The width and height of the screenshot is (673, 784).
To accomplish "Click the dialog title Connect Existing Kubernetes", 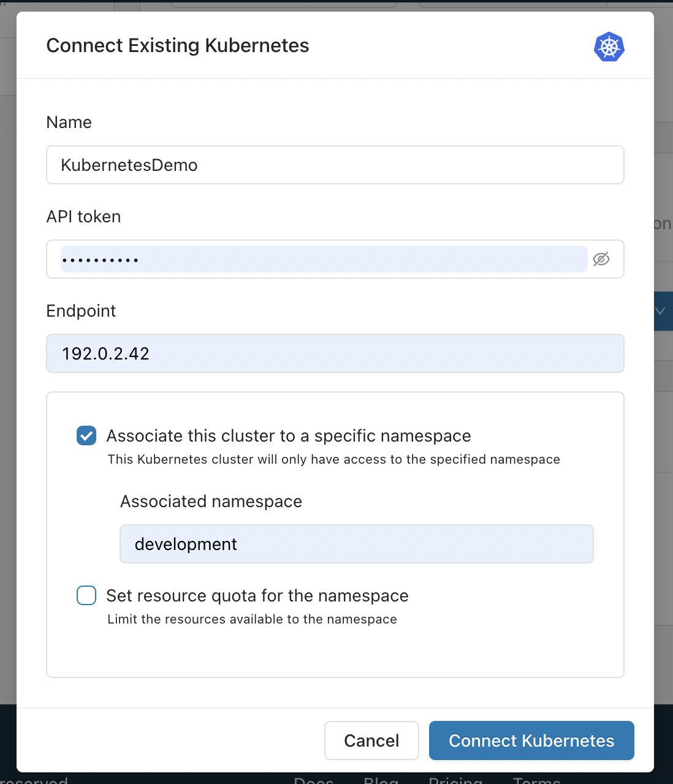I will 178,45.
